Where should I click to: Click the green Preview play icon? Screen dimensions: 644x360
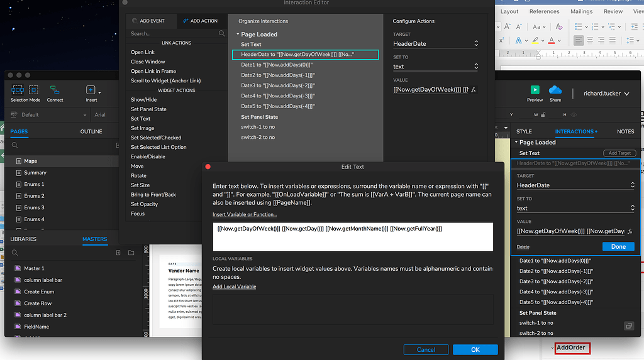tap(535, 90)
